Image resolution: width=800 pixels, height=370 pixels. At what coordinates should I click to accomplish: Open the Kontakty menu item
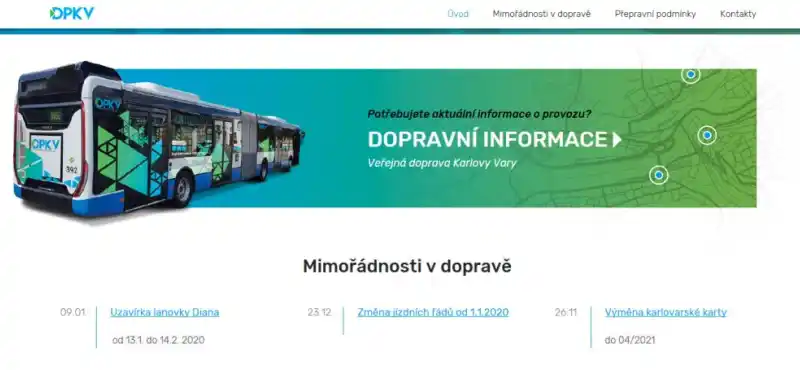tap(738, 14)
